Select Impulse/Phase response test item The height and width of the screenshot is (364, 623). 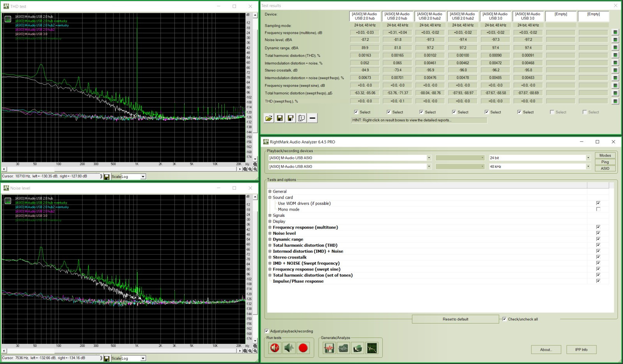coord(298,281)
